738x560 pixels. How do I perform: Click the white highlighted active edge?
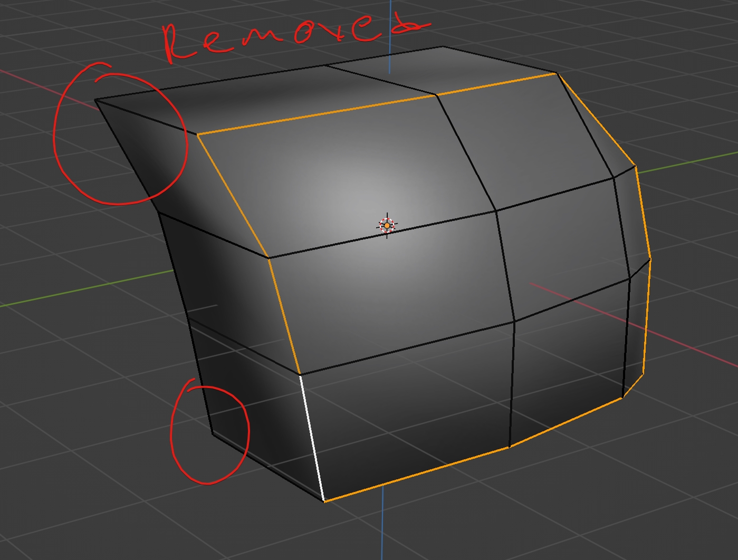[312, 438]
